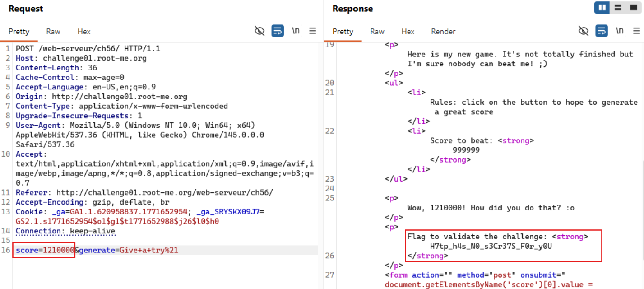644x289 pixels.
Task: Open Response panel hamburger options menu
Action: click(636, 31)
